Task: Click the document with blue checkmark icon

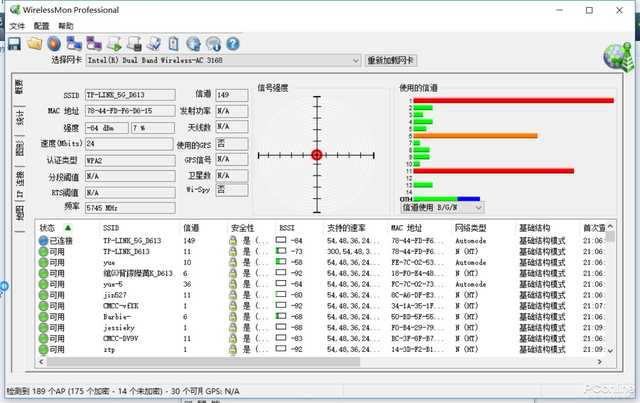Action: click(x=154, y=44)
